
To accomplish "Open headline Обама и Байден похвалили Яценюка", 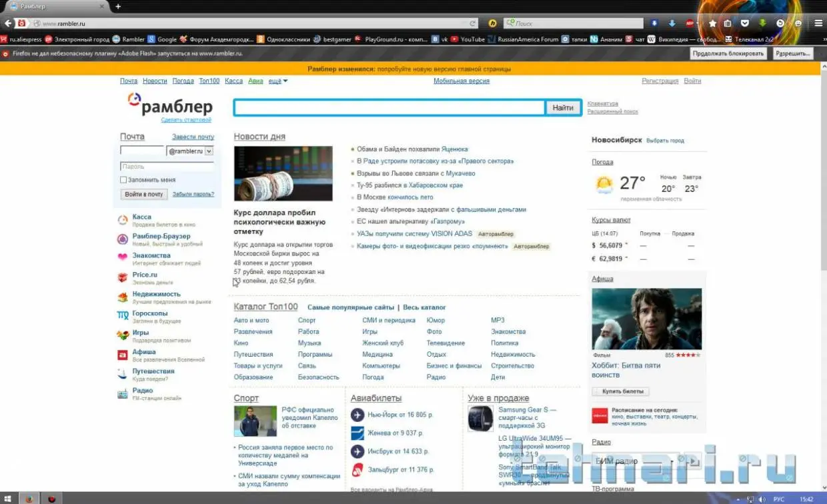I will click(412, 149).
